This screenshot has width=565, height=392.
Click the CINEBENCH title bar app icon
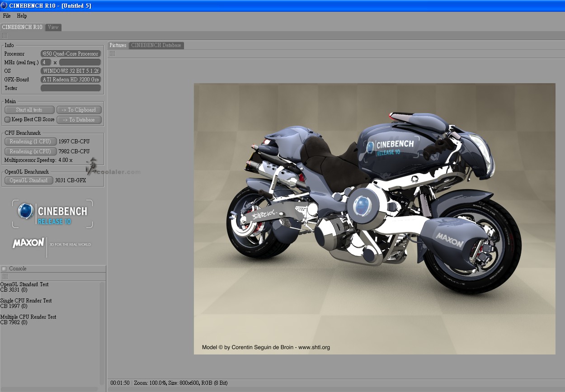pyautogui.click(x=4, y=6)
